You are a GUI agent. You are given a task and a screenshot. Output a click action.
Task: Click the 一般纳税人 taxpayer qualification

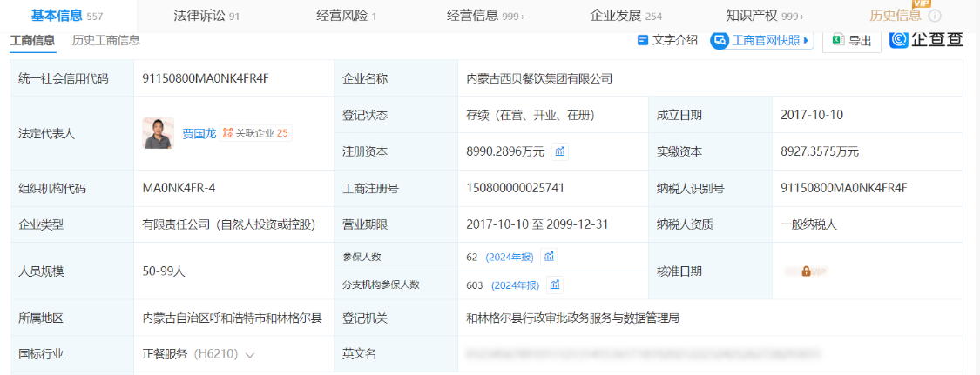(x=808, y=224)
